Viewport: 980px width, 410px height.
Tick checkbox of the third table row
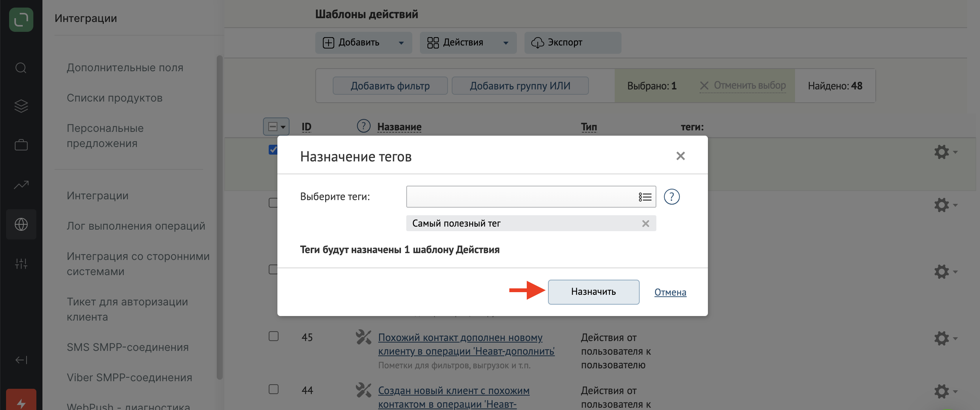[x=273, y=269]
